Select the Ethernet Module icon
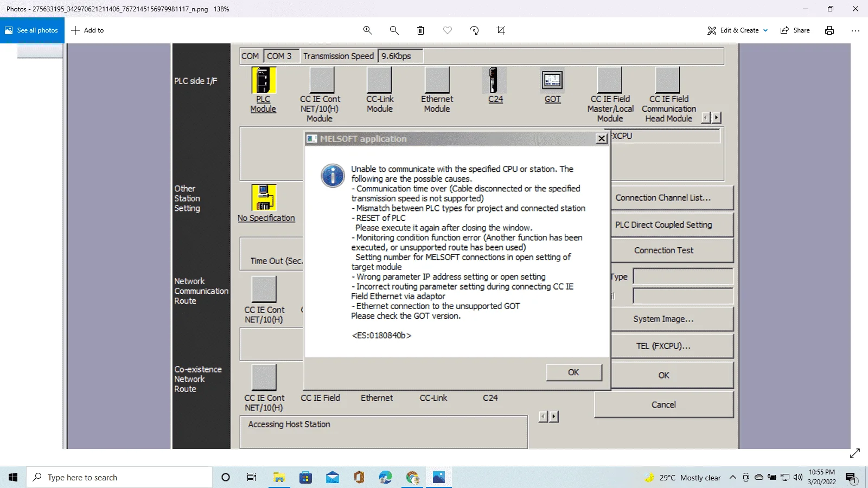 pyautogui.click(x=437, y=80)
